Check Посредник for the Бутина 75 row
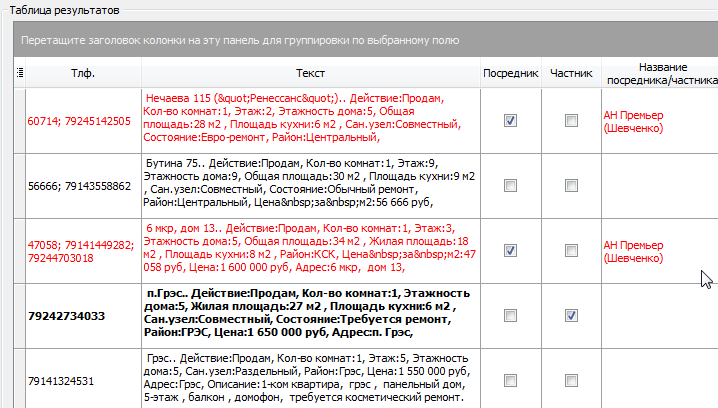This screenshot has height=408, width=718. tap(510, 186)
